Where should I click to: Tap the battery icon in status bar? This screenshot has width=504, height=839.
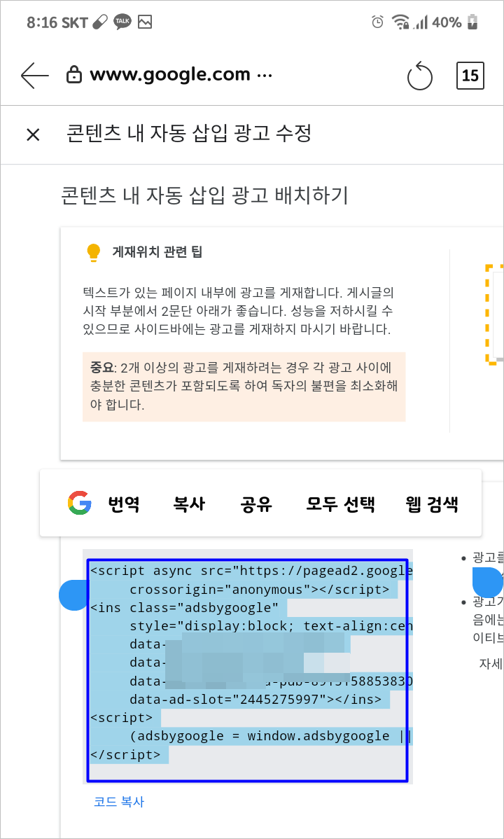click(472, 22)
